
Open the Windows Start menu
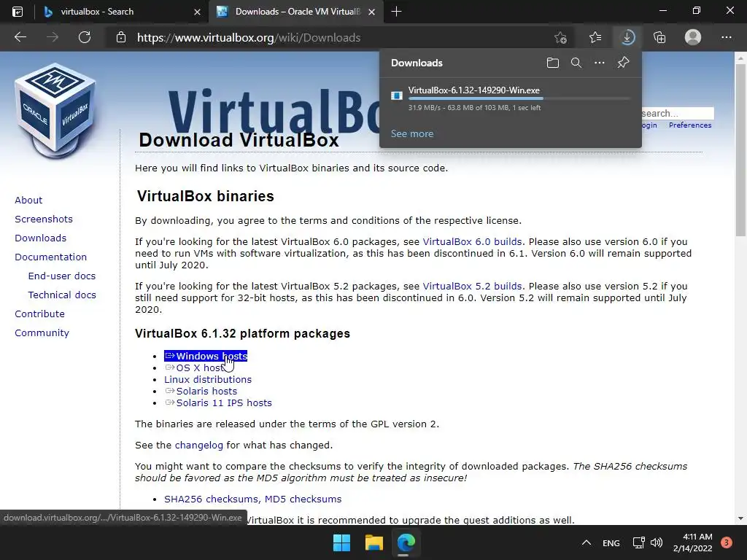tap(341, 542)
